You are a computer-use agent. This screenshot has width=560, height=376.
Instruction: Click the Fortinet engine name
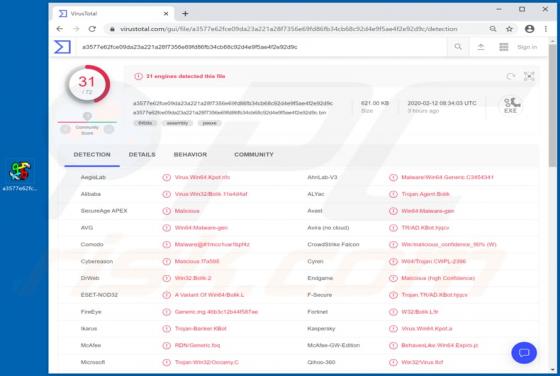pos(318,312)
